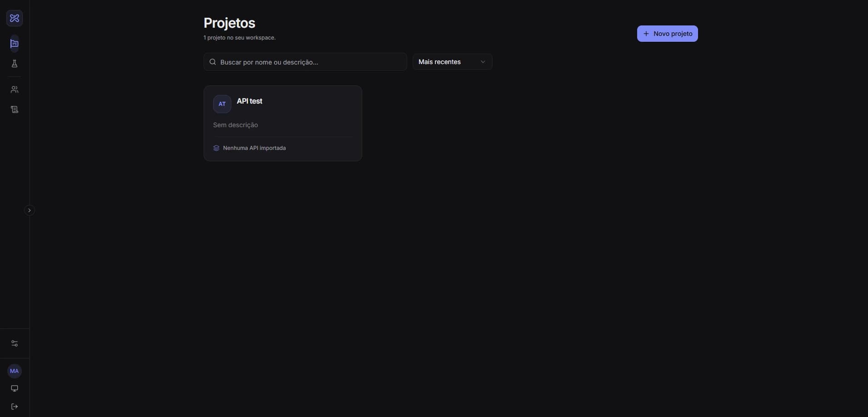Click the layers icon on API test card
The height and width of the screenshot is (417, 868).
pyautogui.click(x=216, y=148)
